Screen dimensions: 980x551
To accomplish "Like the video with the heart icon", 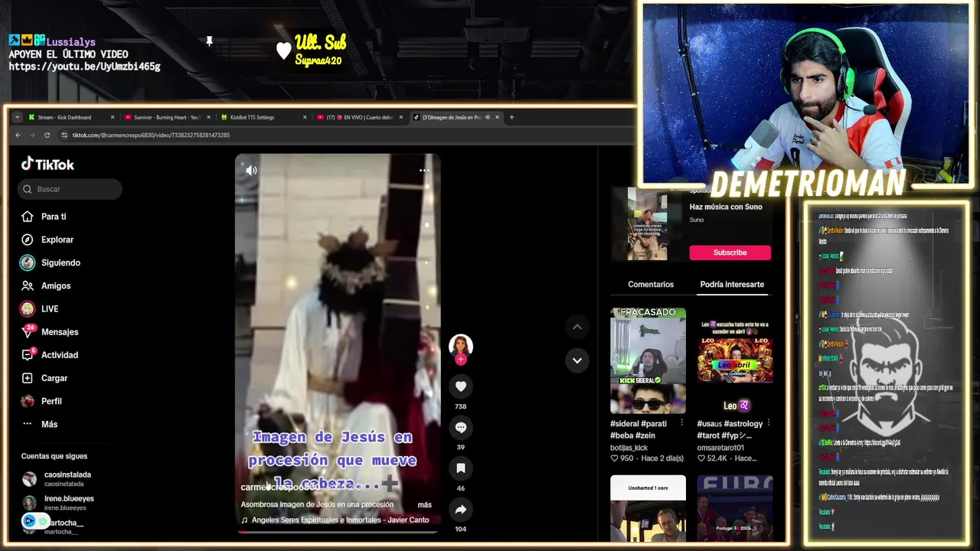I will (460, 386).
